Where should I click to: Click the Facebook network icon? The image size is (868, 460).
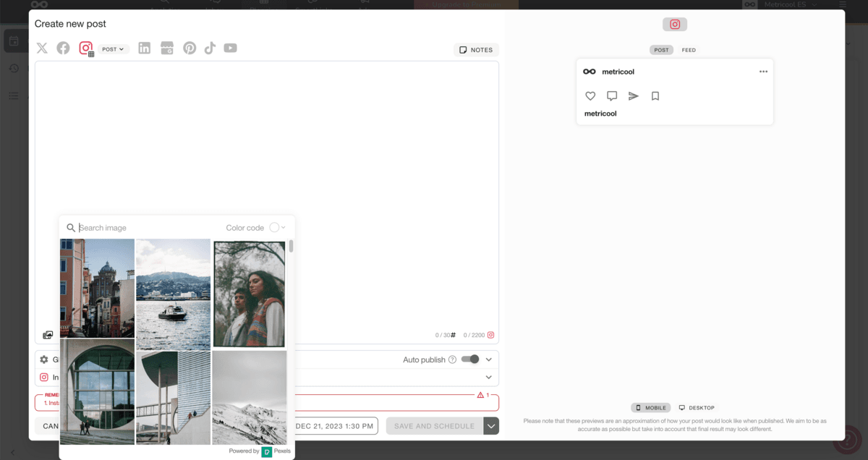[63, 48]
